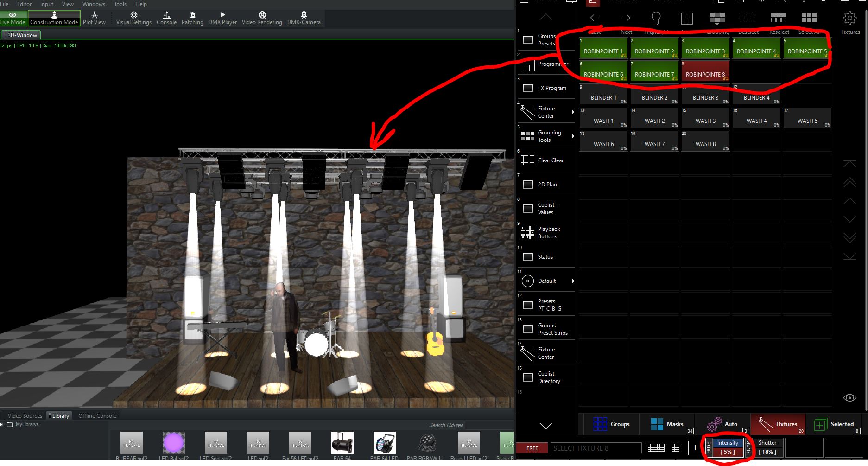Screen dimensions: 868x466
Task: Expand the Grouping Tools submenu arrow
Action: tap(573, 136)
